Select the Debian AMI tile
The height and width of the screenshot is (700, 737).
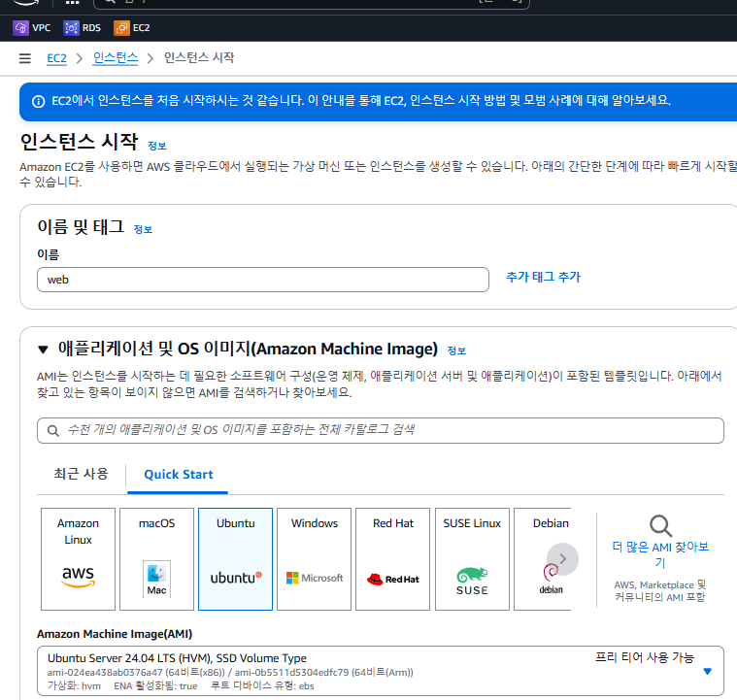point(542,559)
